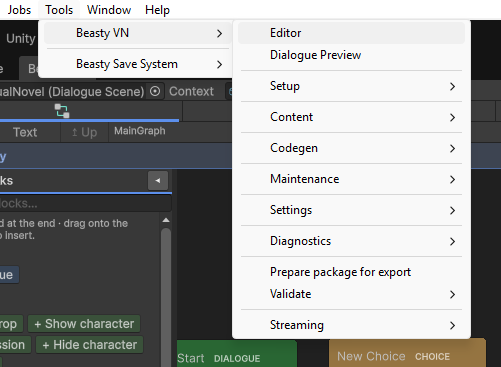The width and height of the screenshot is (501, 367).
Task: Choose Dialogue Preview from the submenu
Action: [351, 55]
